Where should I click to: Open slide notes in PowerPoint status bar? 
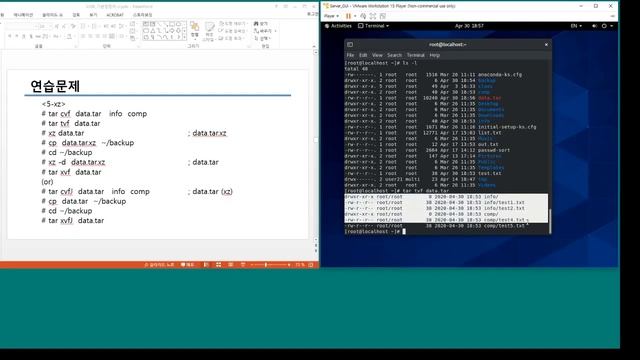click(159, 265)
